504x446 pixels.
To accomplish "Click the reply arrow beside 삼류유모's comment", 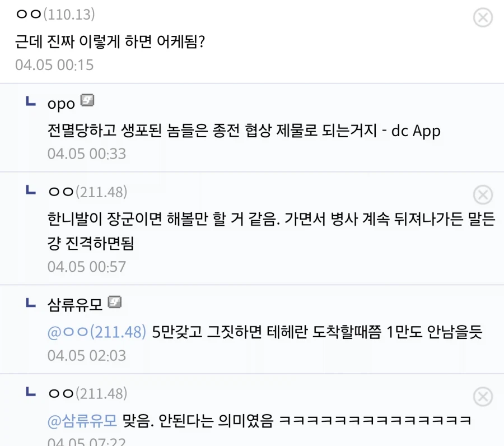I will point(30,303).
